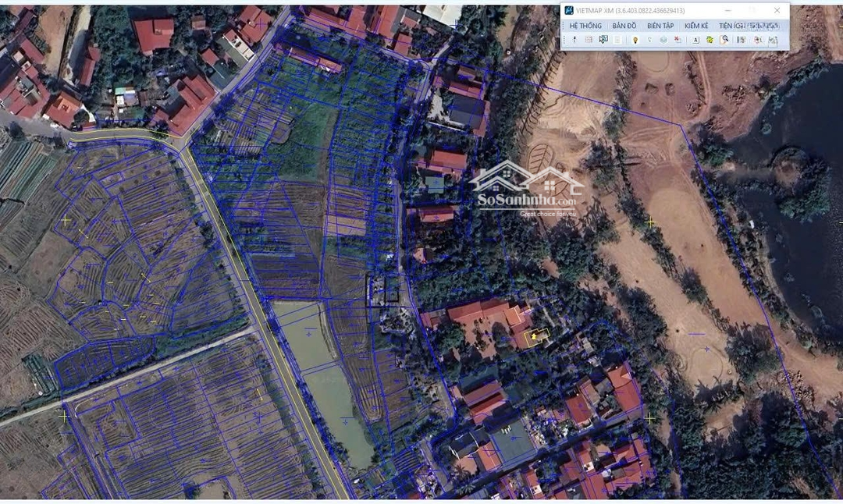Click the yellow highlighted parcel on the map
This screenshot has height=504, width=843.
point(535,337)
